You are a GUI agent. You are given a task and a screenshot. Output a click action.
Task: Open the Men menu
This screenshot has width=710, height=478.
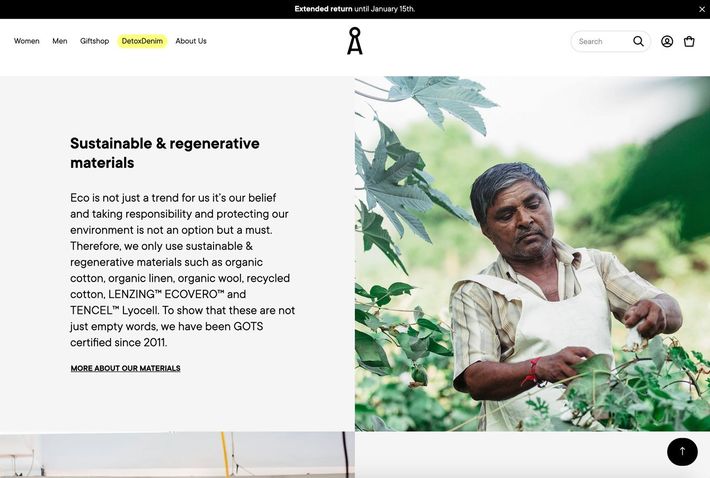click(x=60, y=41)
